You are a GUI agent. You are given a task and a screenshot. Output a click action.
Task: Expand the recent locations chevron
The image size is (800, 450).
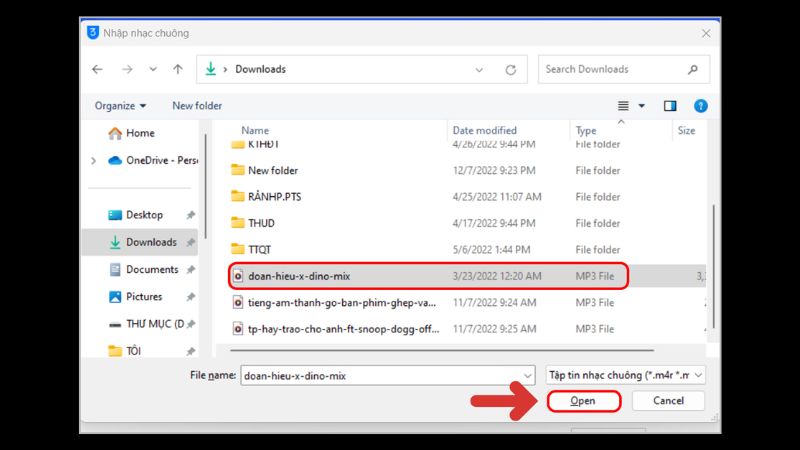point(152,69)
